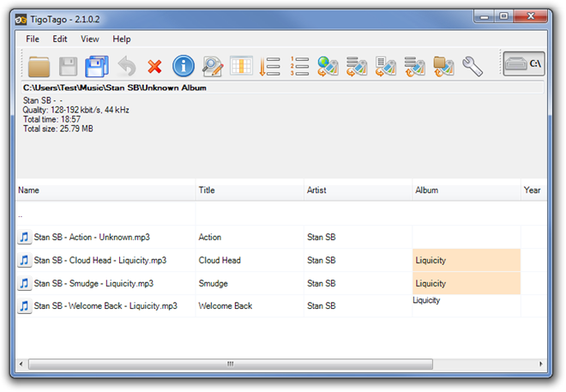Image resolution: width=566 pixels, height=392 pixels.
Task: Select 'Stan SB - Action - Unknown.mp3' file
Action: point(92,237)
